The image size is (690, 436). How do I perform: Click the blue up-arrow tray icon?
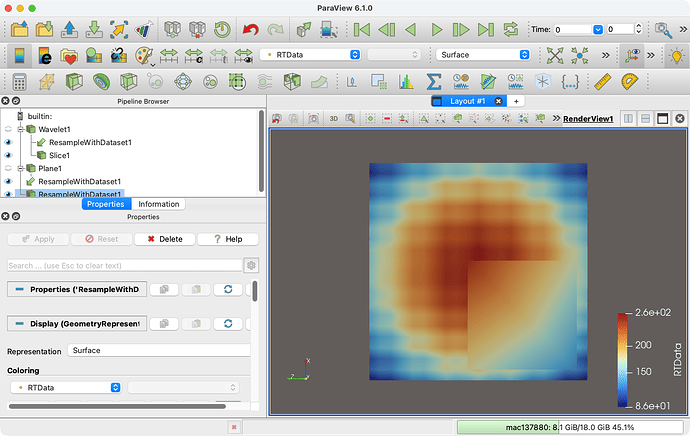(x=70, y=29)
